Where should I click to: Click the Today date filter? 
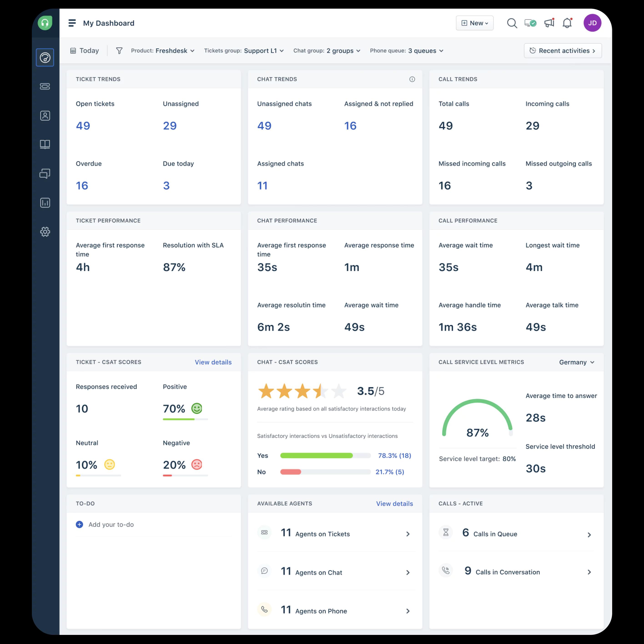pyautogui.click(x=84, y=51)
